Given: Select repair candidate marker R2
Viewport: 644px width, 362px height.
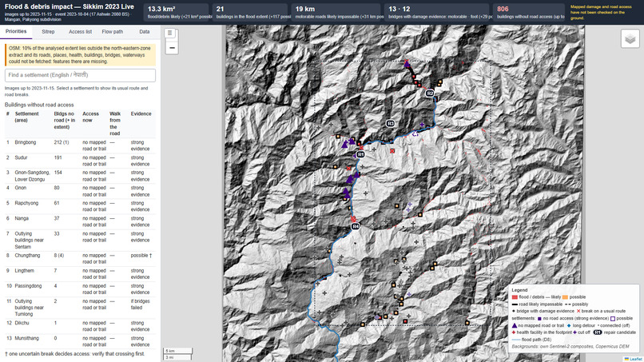Looking at the screenshot, I should coord(430,93).
